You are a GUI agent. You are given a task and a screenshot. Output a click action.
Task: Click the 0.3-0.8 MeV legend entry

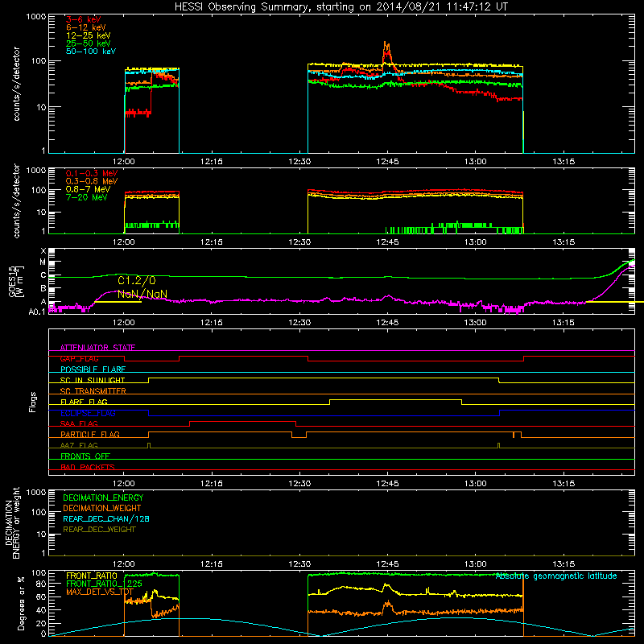click(x=92, y=181)
